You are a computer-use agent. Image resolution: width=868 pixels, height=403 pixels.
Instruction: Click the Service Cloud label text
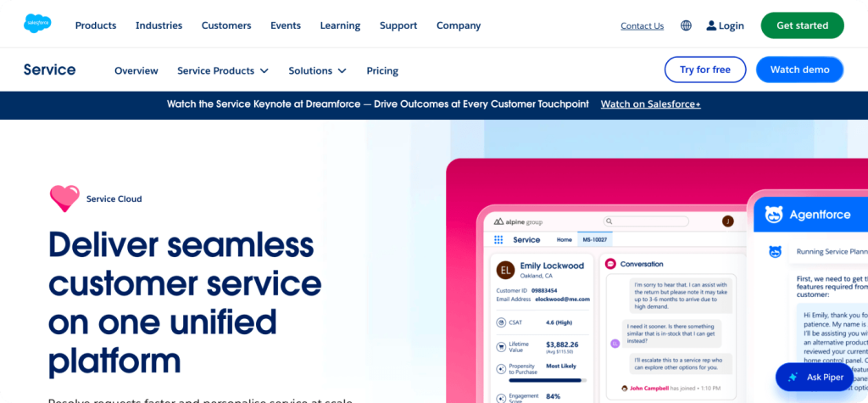pos(114,199)
